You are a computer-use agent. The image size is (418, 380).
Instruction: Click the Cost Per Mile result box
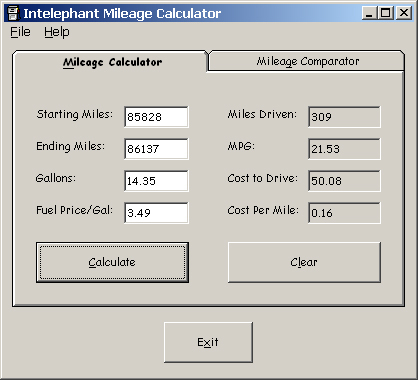[x=344, y=213]
